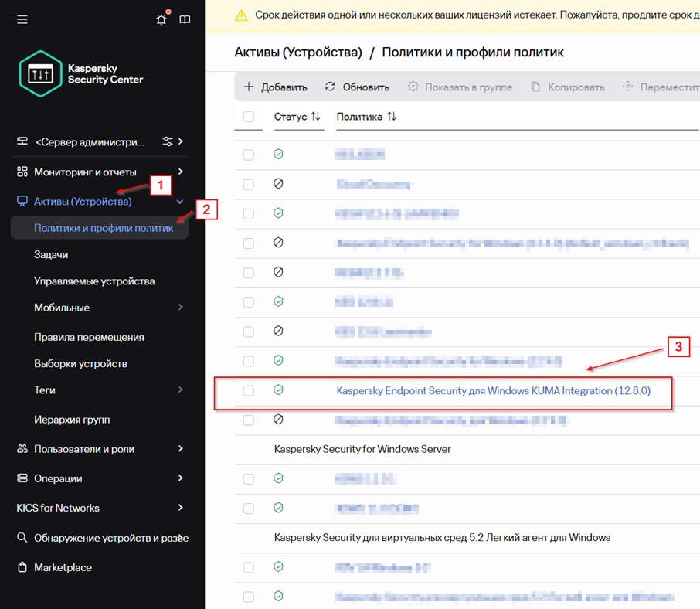Expand the Теги submenu
The height and width of the screenshot is (609, 700).
pyautogui.click(x=180, y=390)
